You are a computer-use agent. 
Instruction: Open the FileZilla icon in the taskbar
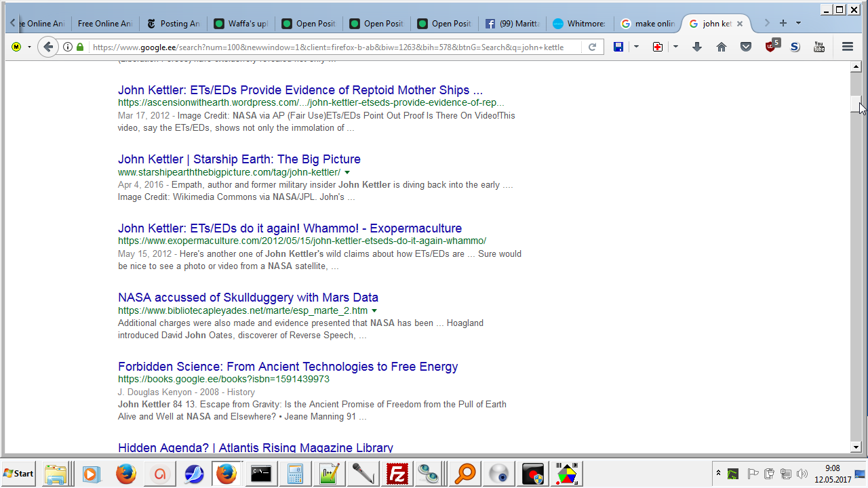click(x=397, y=473)
